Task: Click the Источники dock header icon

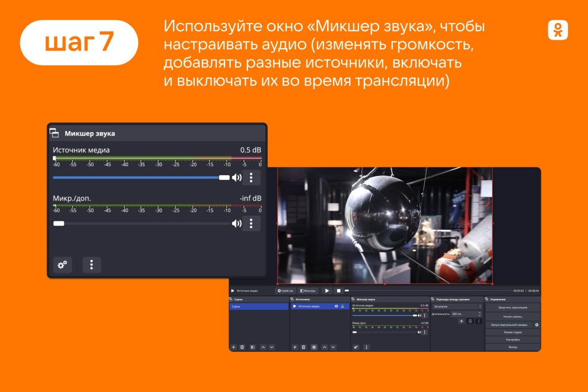Action: (292, 299)
